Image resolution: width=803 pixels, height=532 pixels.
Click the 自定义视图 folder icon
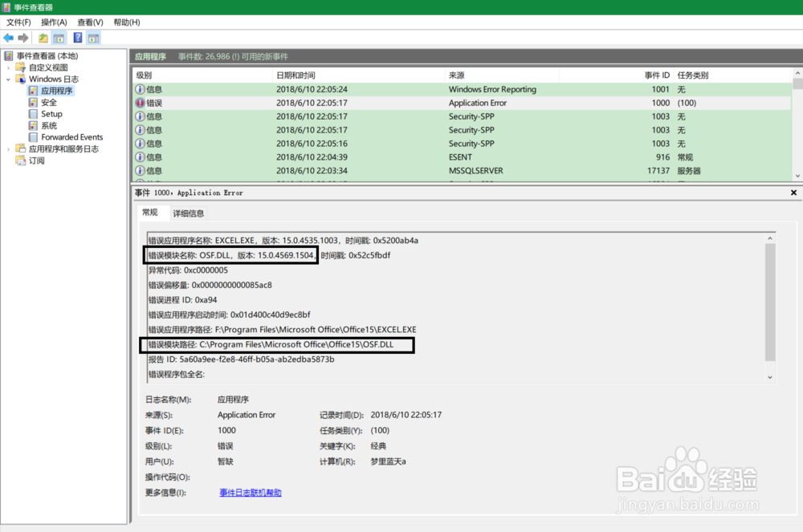pyautogui.click(x=21, y=67)
